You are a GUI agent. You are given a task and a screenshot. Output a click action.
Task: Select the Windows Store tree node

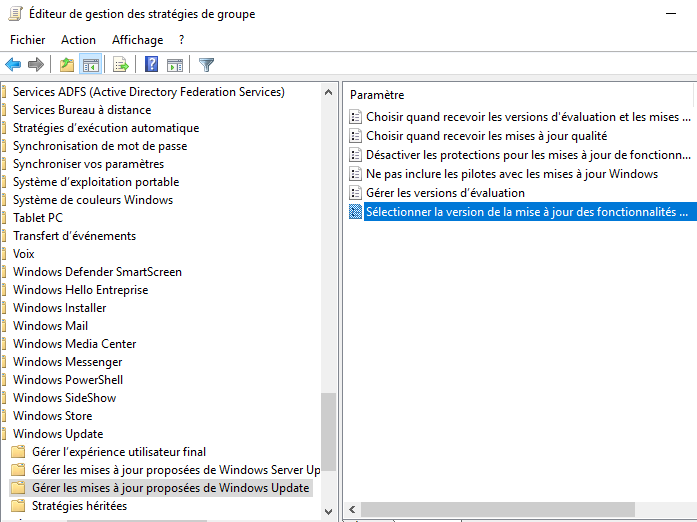coord(52,416)
